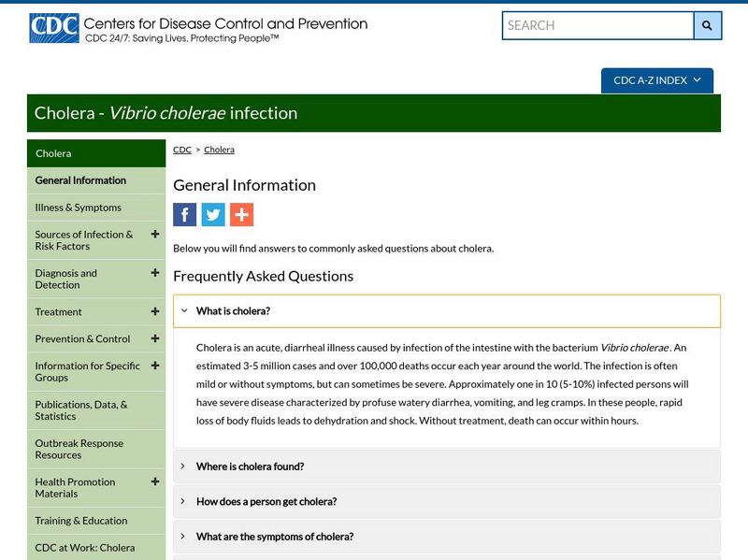Expand 'What are the symptoms of cholera?'
Viewport: 748px width, 560px height.
click(447, 537)
